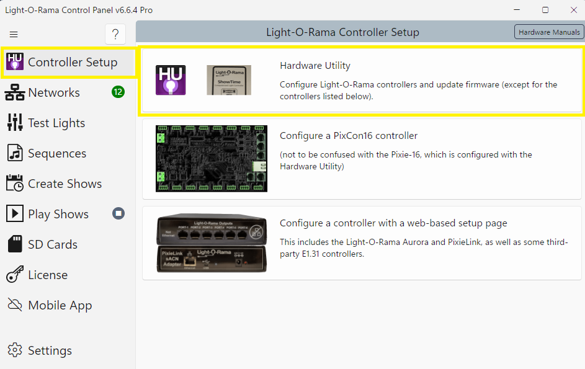Click the purple HU Hardware Utility icon

point(171,80)
